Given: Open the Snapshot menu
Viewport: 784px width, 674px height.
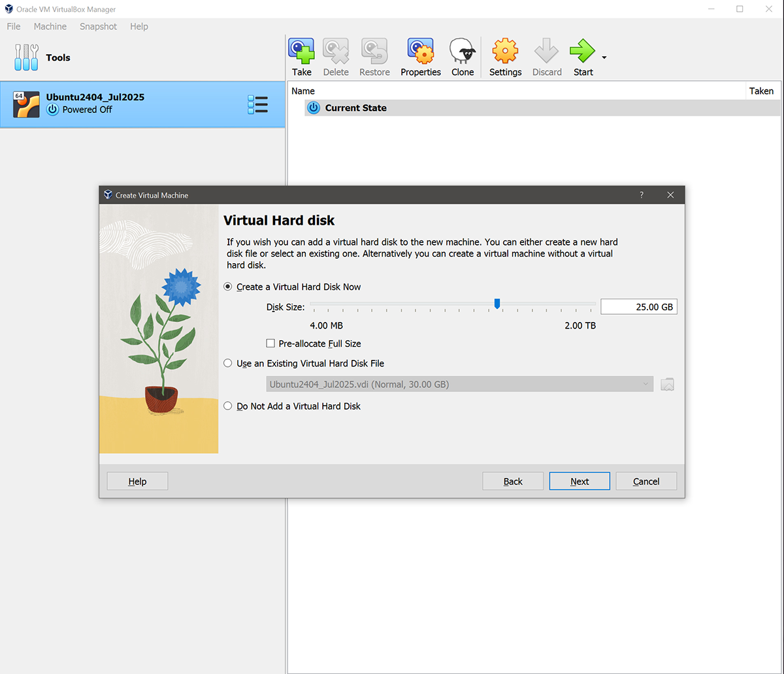Looking at the screenshot, I should pyautogui.click(x=99, y=27).
